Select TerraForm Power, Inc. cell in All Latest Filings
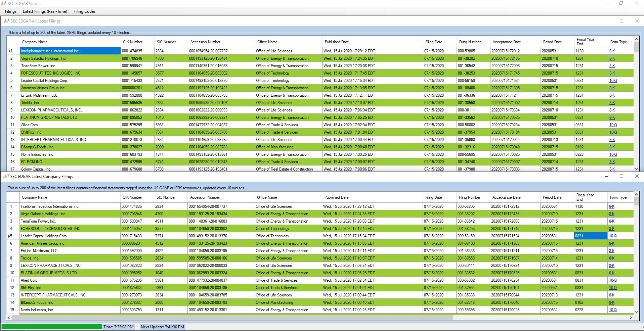 click(x=70, y=66)
